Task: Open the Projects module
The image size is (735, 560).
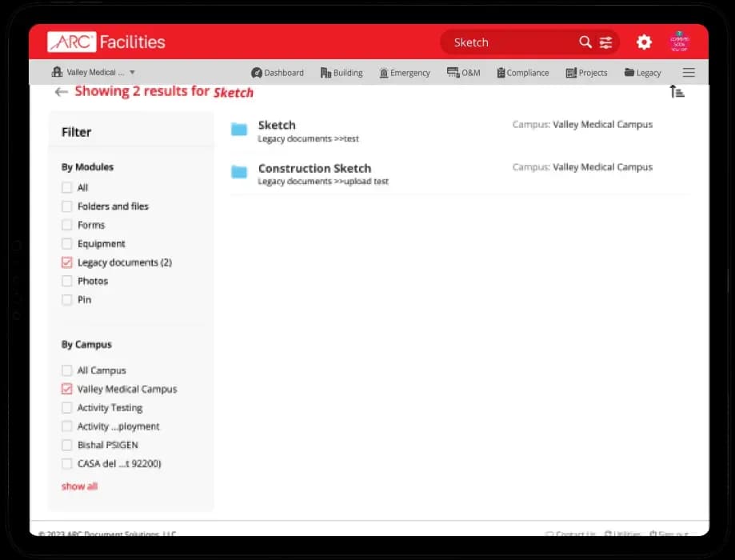Action: 586,72
